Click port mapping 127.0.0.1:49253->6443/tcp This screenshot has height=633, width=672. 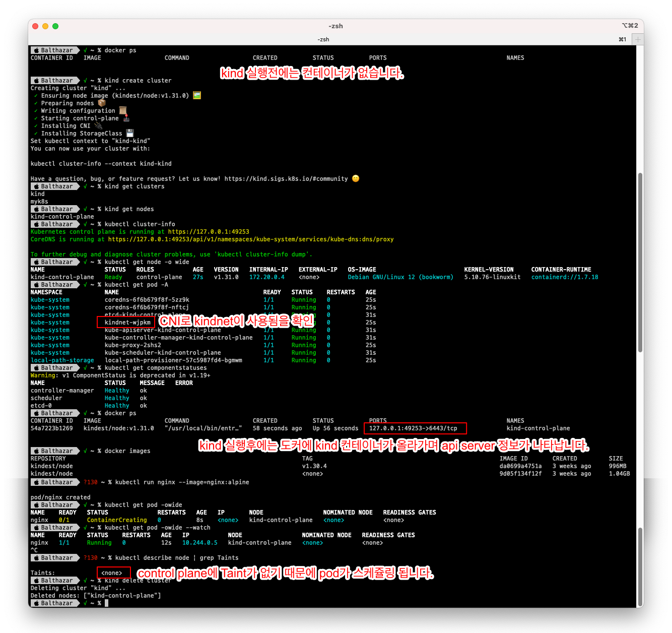(x=413, y=428)
